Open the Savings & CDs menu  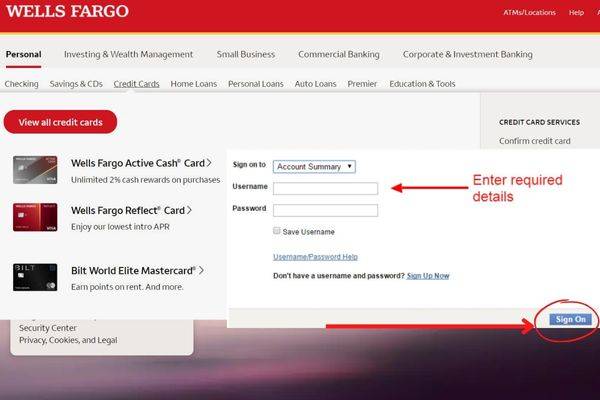76,84
